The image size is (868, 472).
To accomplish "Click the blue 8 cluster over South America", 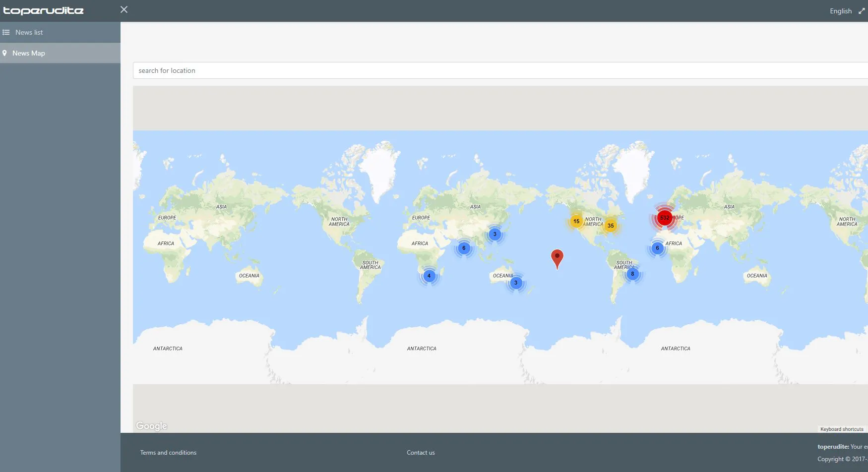I will pos(632,274).
